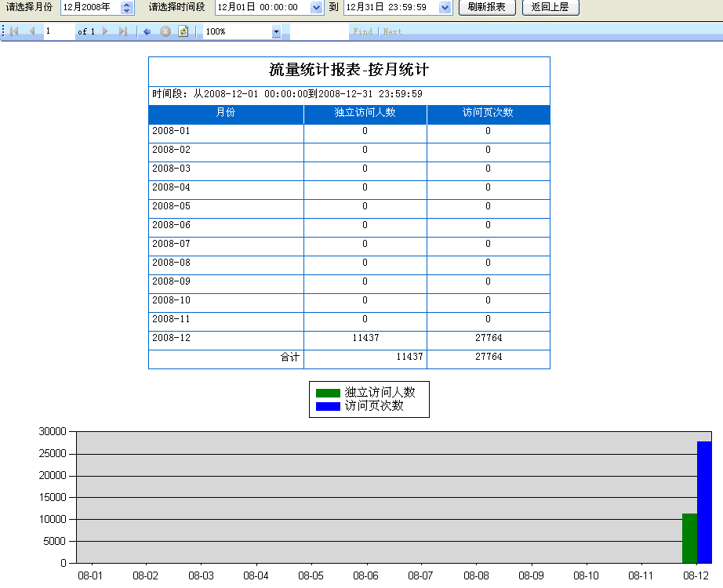Click the Find link in toolbar
Viewport: 723px width, 588px height.
[x=362, y=31]
